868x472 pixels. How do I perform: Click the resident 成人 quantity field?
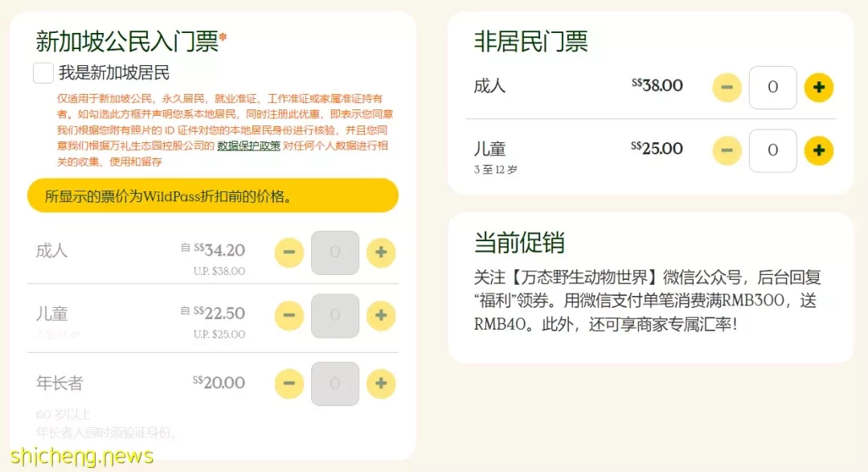[x=335, y=252]
